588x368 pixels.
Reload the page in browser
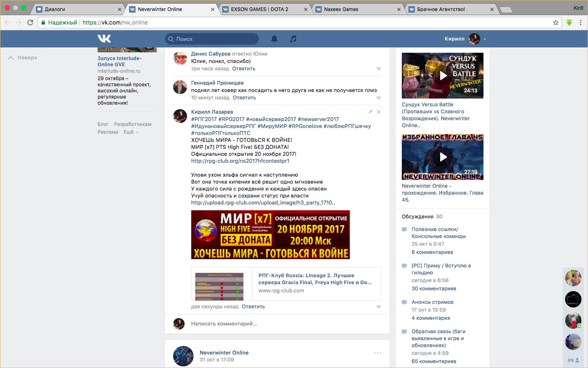[30, 22]
